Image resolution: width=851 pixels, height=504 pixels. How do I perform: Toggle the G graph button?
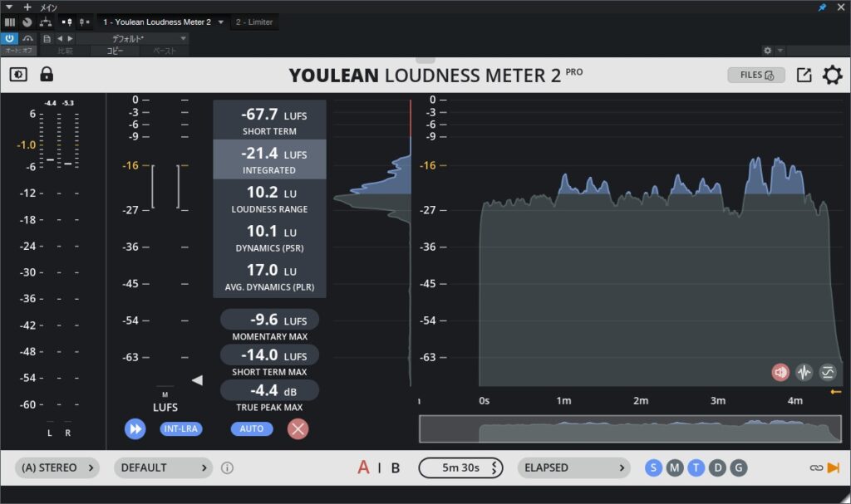pos(738,467)
